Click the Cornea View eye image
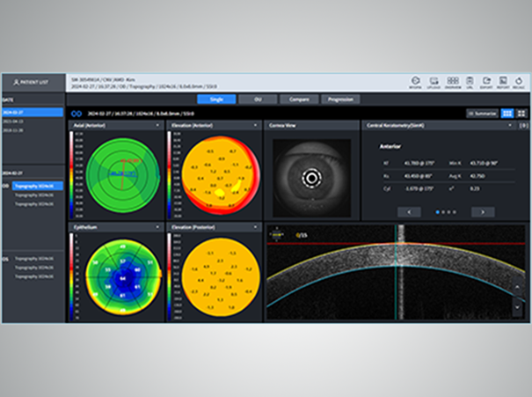This screenshot has height=397, width=532. click(x=312, y=178)
